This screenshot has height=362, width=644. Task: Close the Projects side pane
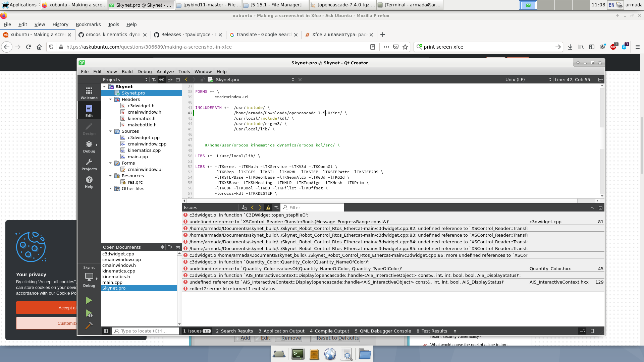pyautogui.click(x=178, y=79)
